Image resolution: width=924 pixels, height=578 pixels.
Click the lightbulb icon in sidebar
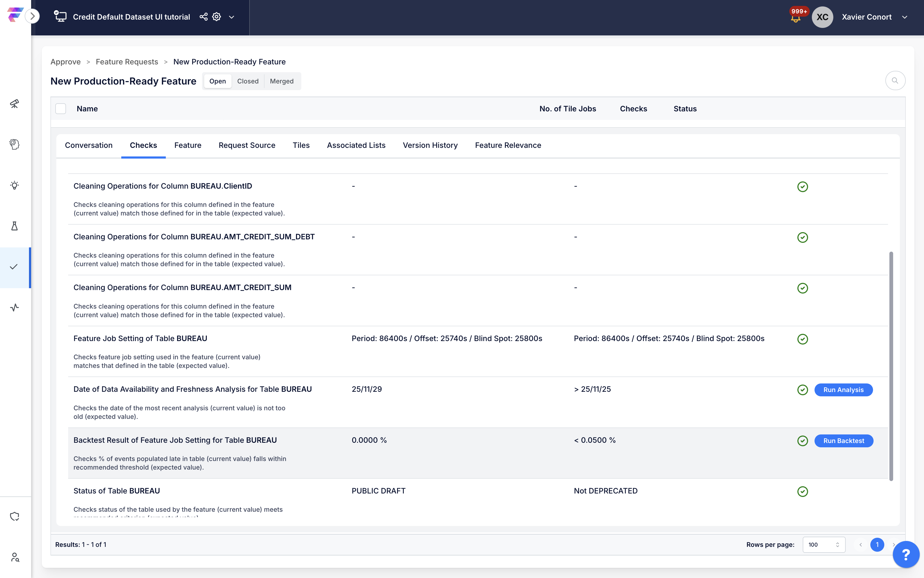[x=14, y=185]
